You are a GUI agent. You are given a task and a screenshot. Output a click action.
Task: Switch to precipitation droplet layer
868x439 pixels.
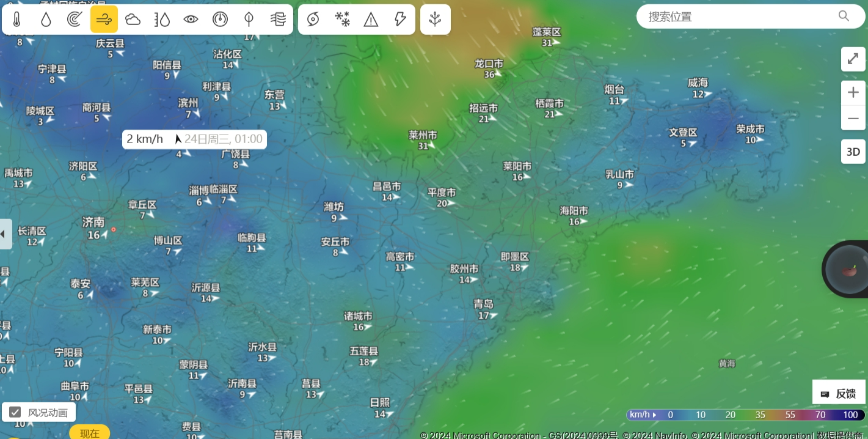click(46, 20)
